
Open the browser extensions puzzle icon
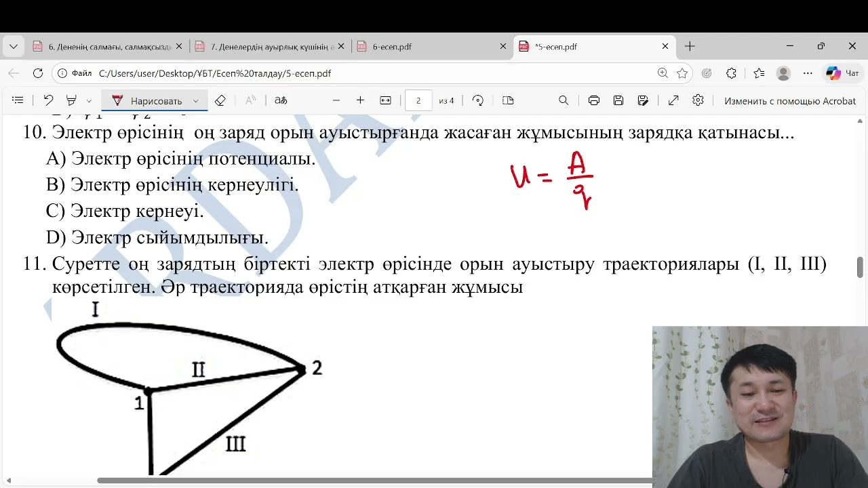tap(731, 73)
